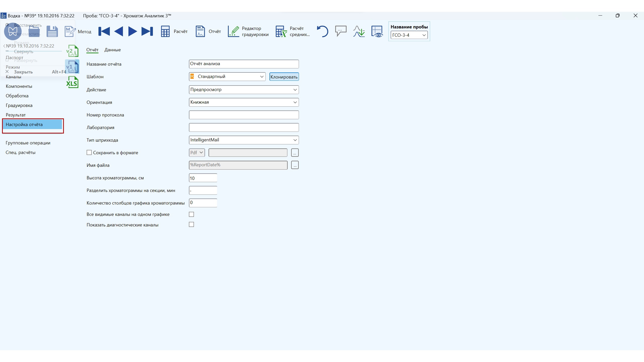Open the Расчёт calculator icon
Image resolution: width=644 pixels, height=362 pixels.
click(165, 31)
